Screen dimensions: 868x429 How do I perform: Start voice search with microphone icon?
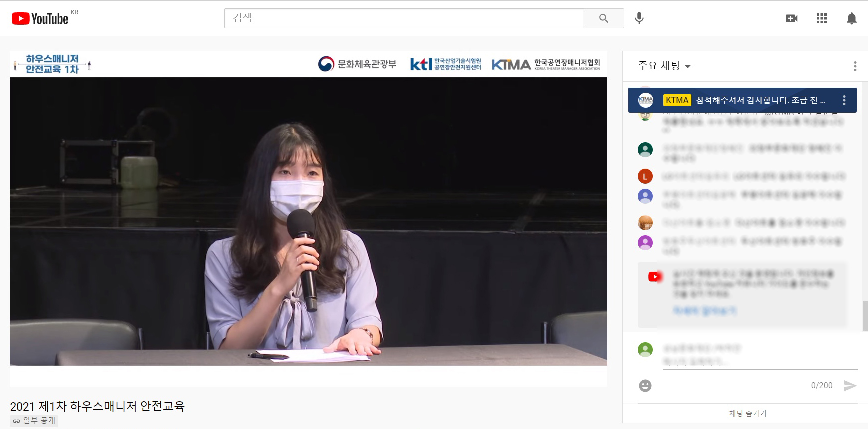coord(639,18)
